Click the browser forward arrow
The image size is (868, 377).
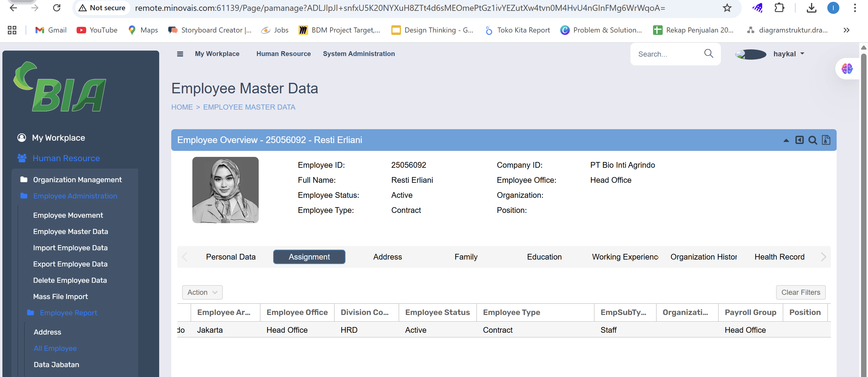click(35, 8)
